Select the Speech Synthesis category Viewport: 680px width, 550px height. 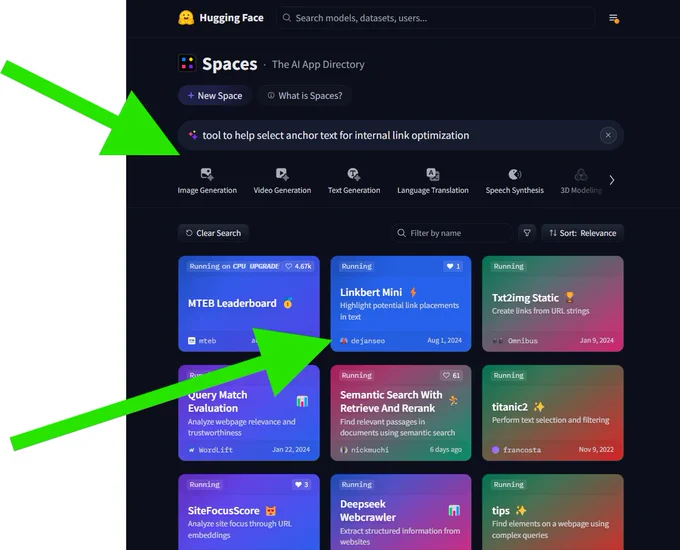point(515,181)
